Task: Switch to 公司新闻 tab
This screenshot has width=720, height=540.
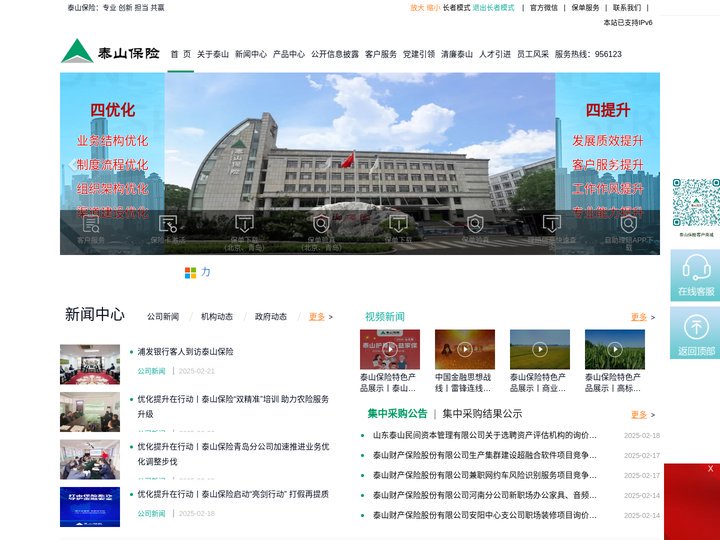Action: coord(163,317)
